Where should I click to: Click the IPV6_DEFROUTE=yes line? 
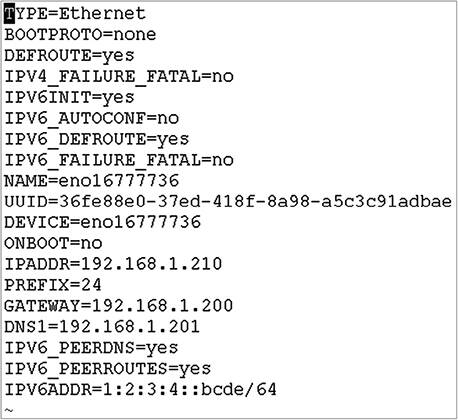[97, 139]
